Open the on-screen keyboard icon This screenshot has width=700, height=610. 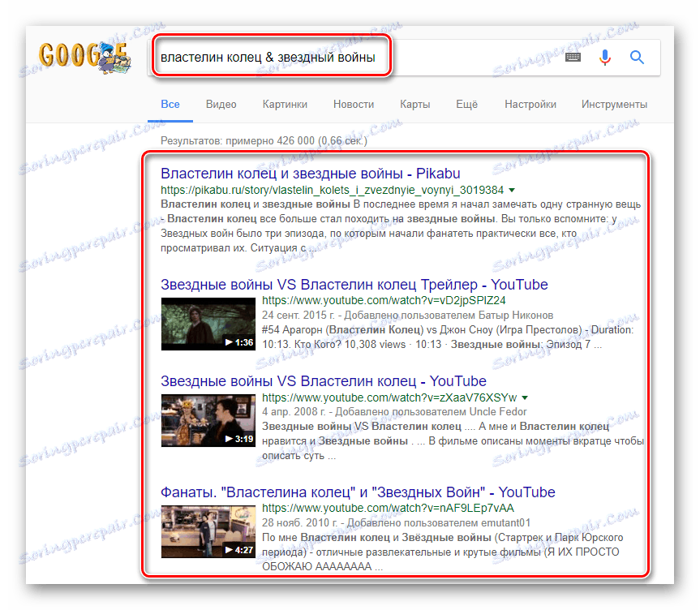click(573, 57)
